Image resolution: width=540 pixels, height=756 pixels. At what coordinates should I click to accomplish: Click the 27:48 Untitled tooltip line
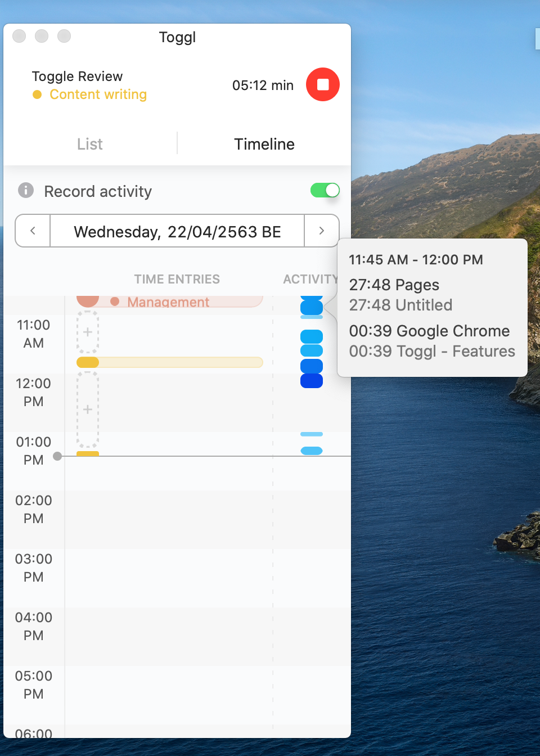(x=400, y=305)
